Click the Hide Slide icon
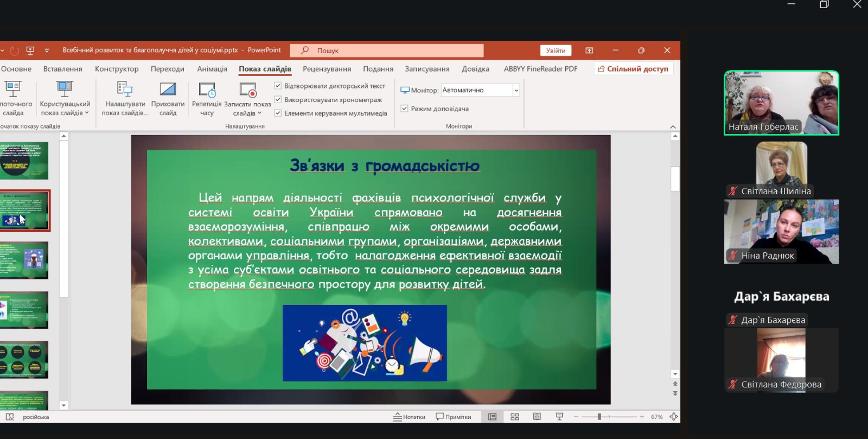Screen dimensions: 868x439 tap(168, 90)
